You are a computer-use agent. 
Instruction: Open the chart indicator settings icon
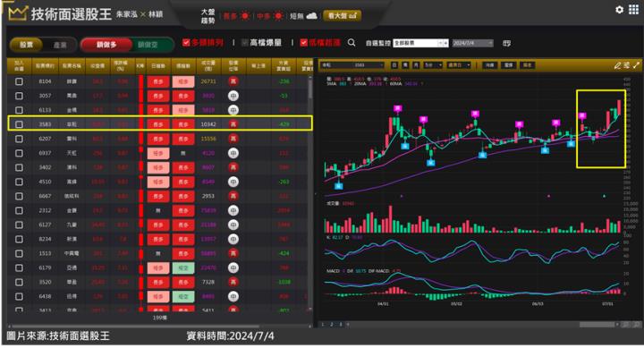(627, 65)
